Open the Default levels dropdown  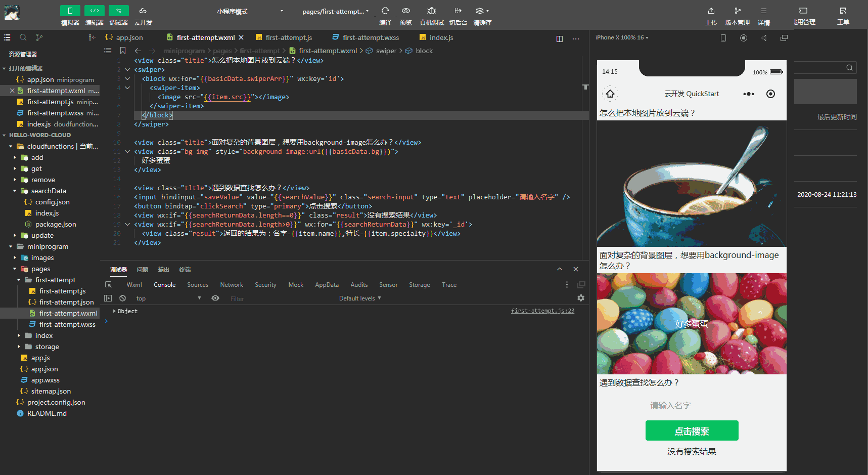360,298
